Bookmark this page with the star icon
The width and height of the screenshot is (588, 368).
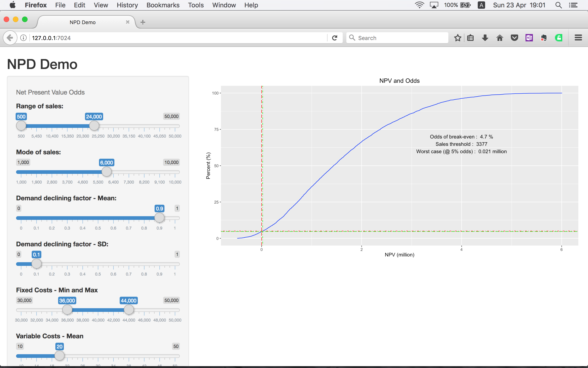(458, 38)
